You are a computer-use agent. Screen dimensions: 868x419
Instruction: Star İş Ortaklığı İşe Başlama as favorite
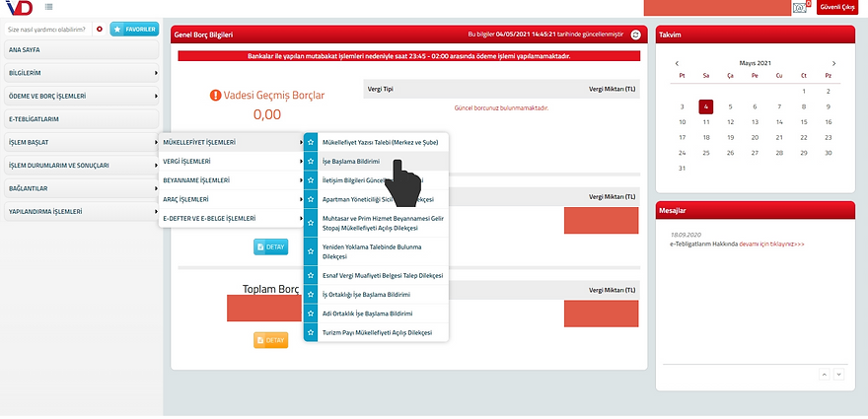pos(311,295)
